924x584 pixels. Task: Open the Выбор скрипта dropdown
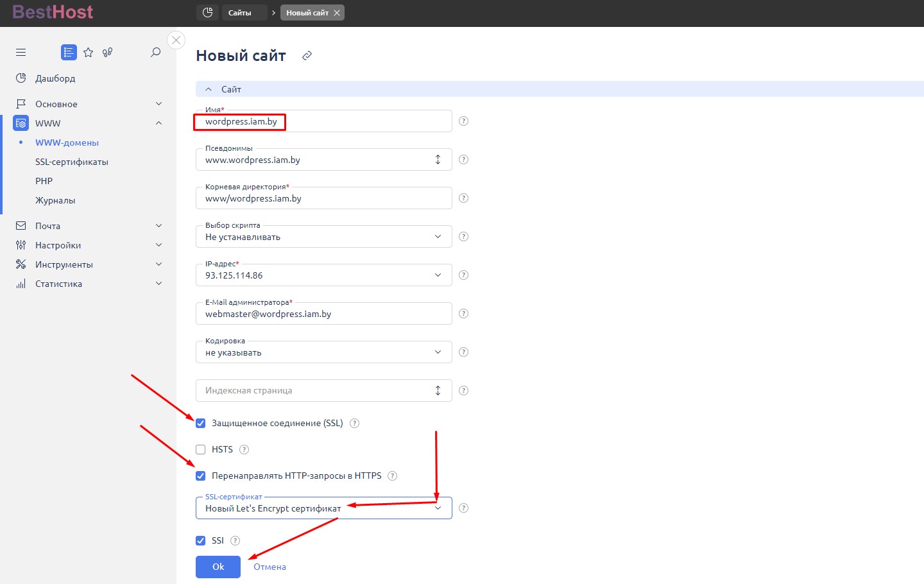[323, 237]
